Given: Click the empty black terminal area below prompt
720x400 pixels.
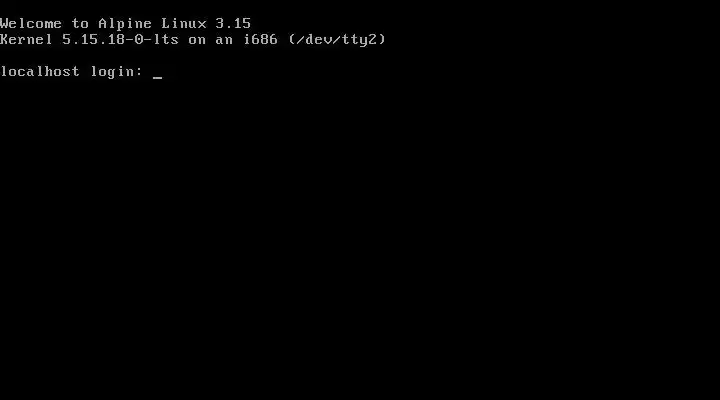Looking at the screenshot, I should point(360,239).
